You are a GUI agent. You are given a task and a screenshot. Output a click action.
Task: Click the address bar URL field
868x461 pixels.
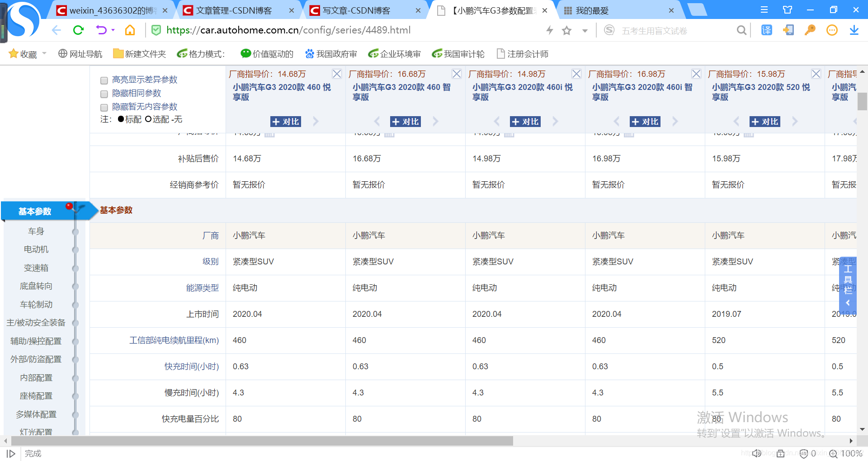coord(288,30)
